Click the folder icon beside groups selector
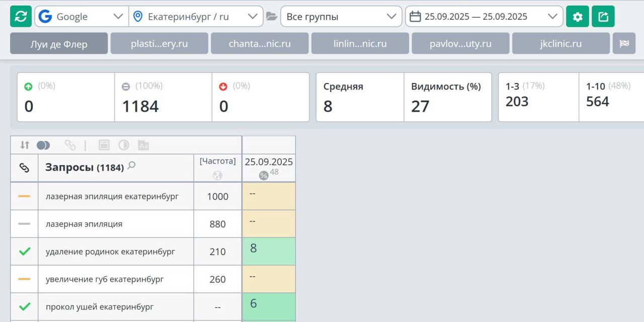The height and width of the screenshot is (322, 644). pyautogui.click(x=272, y=17)
